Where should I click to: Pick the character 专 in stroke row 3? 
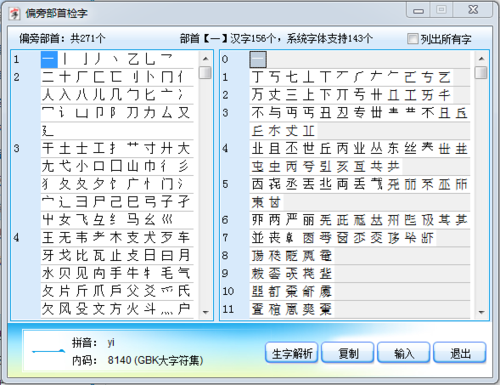click(x=359, y=113)
